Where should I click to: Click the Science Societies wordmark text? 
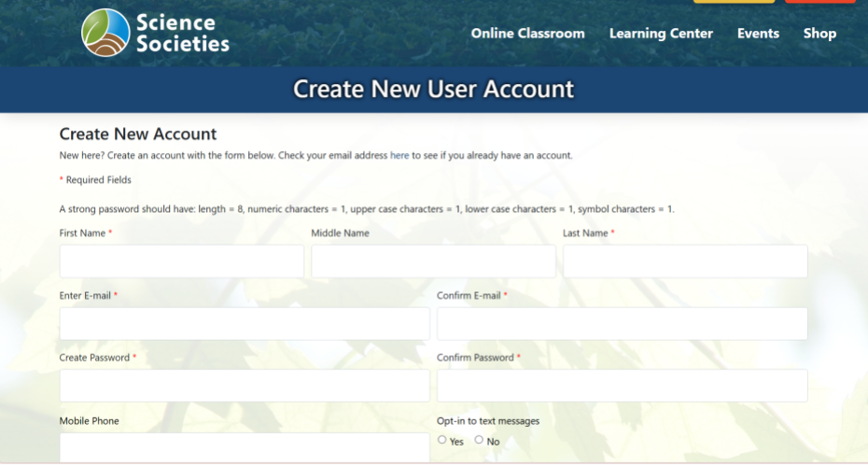point(183,34)
